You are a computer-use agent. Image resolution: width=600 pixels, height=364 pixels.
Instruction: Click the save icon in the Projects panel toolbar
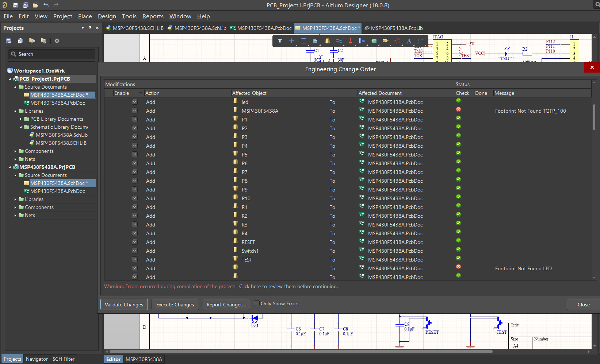pos(9,41)
